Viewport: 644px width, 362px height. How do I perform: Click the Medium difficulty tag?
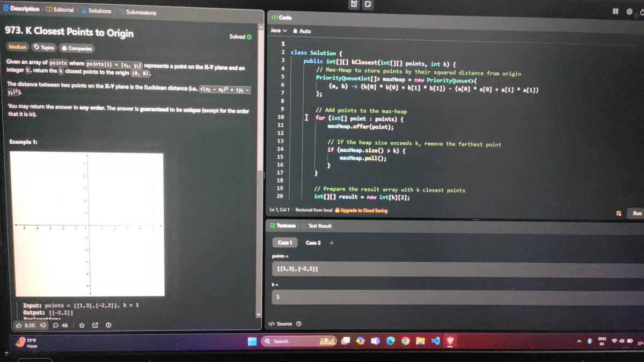(17, 47)
